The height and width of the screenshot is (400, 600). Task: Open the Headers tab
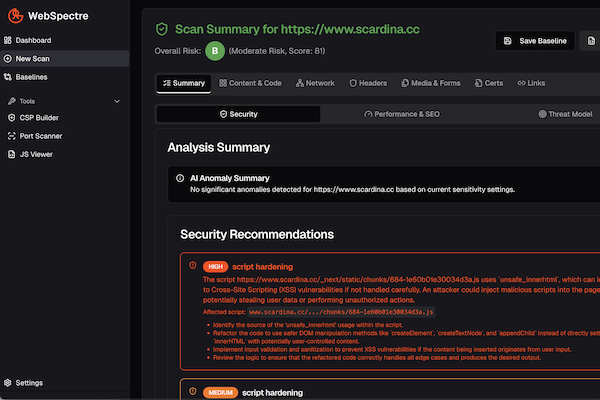368,83
